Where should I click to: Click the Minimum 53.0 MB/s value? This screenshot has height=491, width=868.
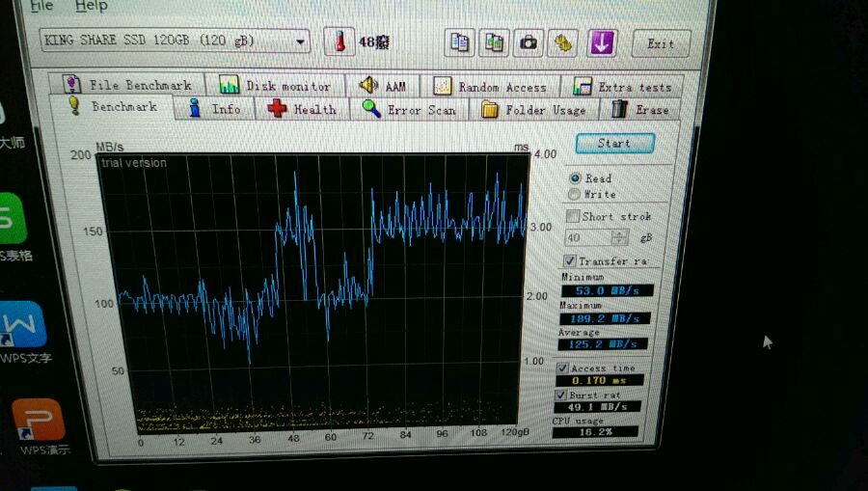[x=607, y=290]
